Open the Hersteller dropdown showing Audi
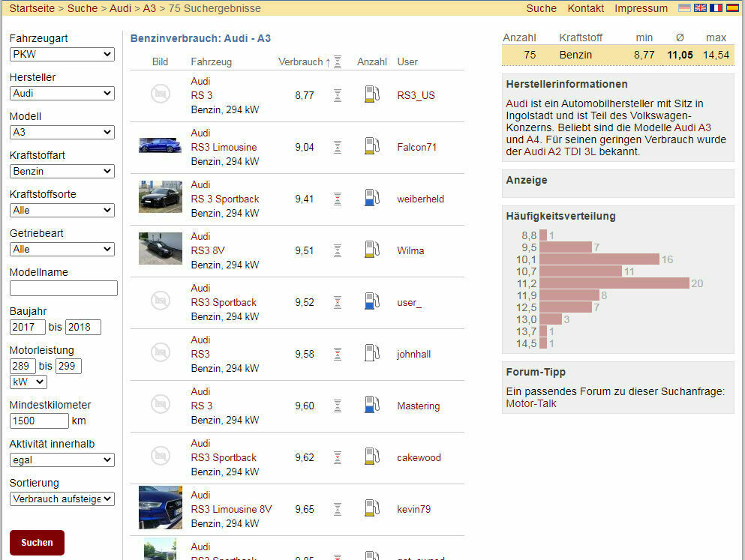Image resolution: width=745 pixels, height=560 pixels. tap(62, 94)
